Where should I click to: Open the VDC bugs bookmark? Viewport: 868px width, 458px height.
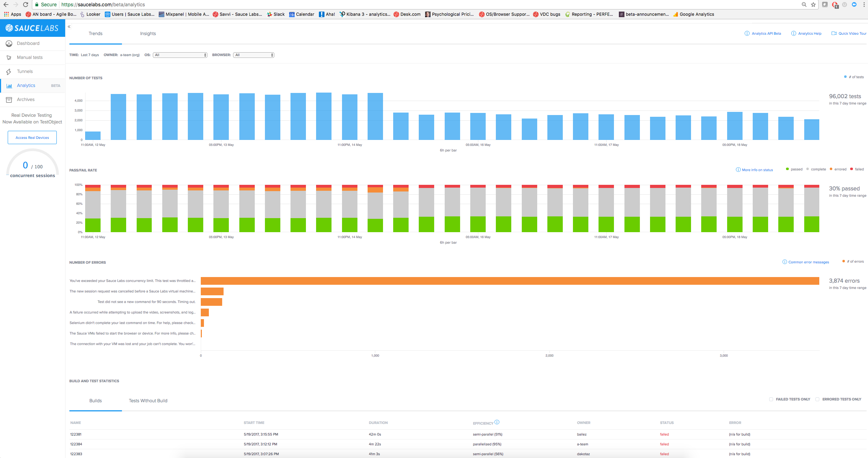click(x=547, y=14)
